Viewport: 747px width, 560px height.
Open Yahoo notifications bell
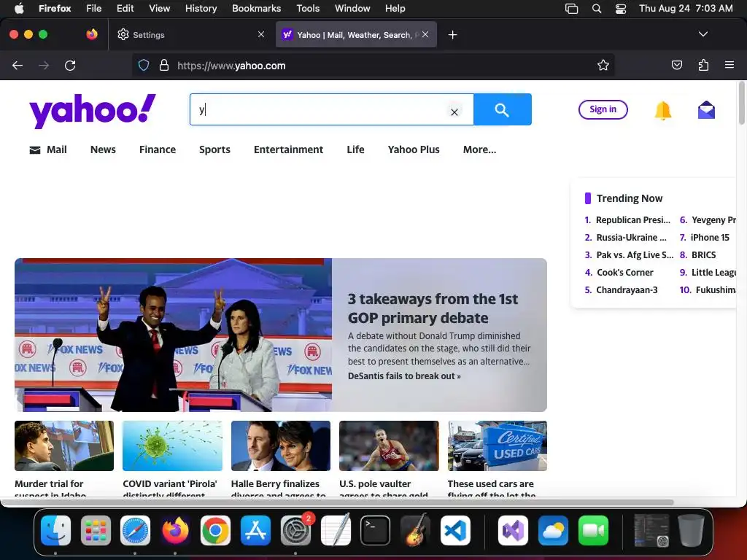coord(662,111)
